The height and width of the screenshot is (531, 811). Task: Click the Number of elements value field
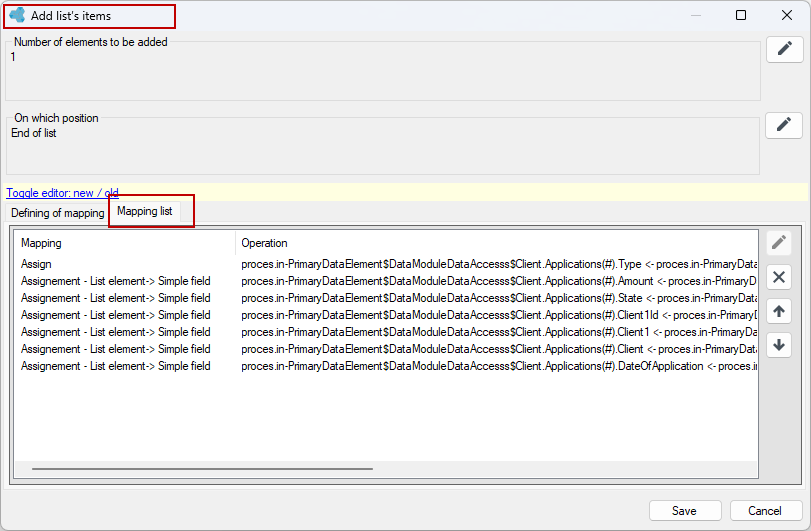coord(383,72)
